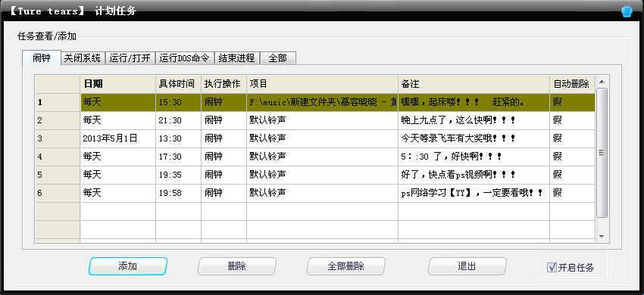Select row header number 6

pos(58,193)
